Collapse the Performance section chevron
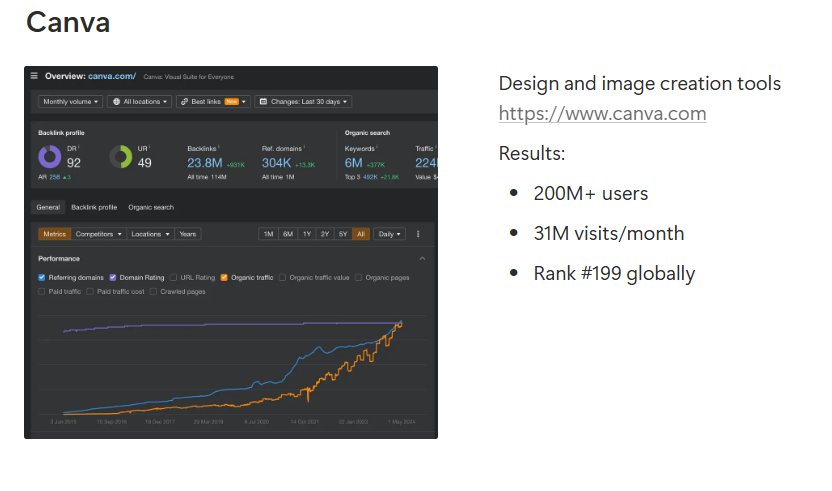Image resolution: width=832 pixels, height=491 pixels. [422, 258]
